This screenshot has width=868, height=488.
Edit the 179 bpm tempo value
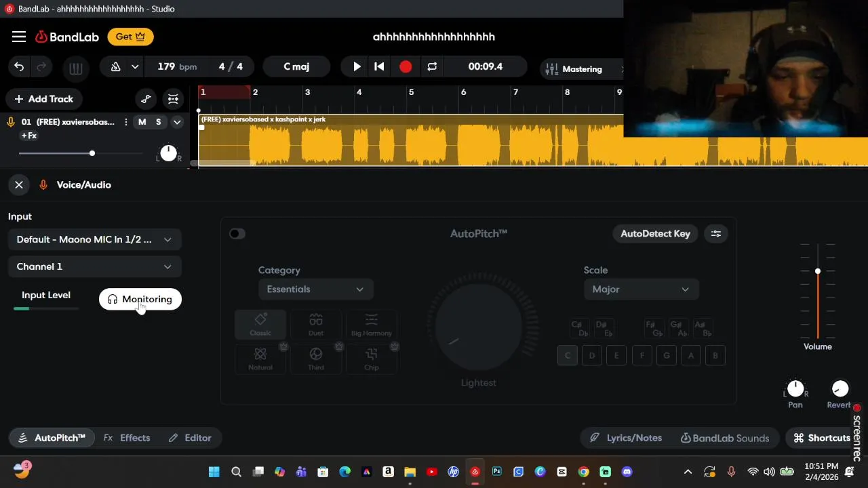[x=177, y=66]
